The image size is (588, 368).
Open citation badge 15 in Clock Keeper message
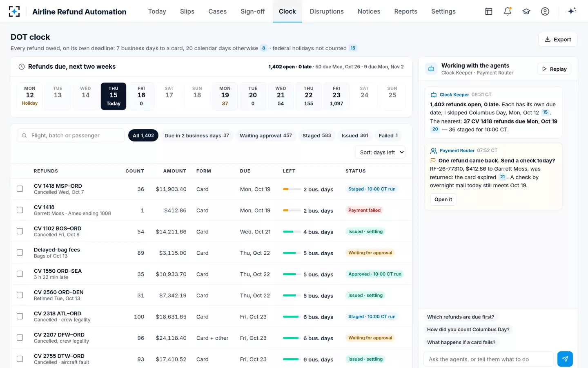tap(545, 112)
